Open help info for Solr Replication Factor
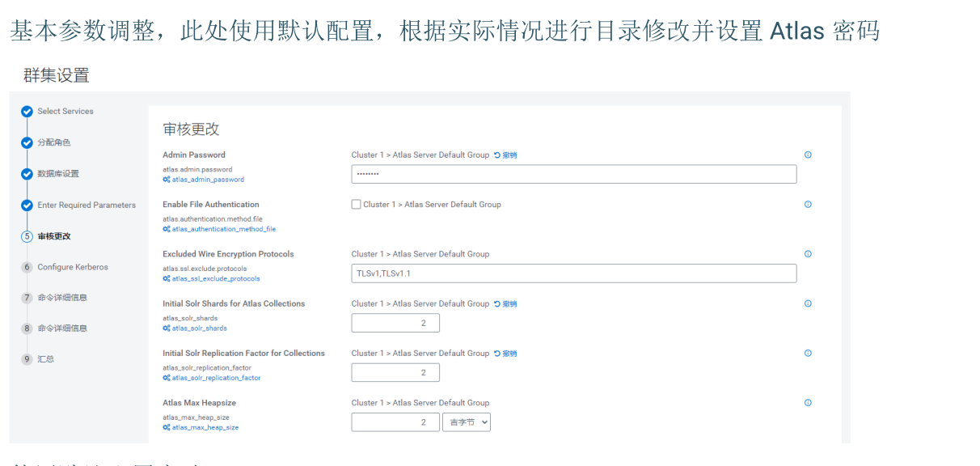The height and width of the screenshot is (466, 980). (808, 353)
